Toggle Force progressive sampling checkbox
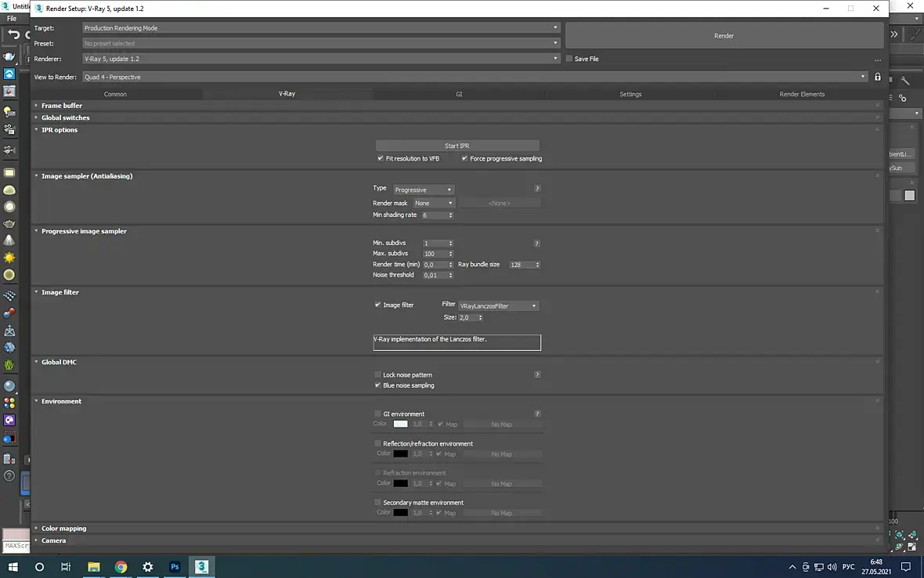Viewport: 924px width, 578px height. click(465, 158)
